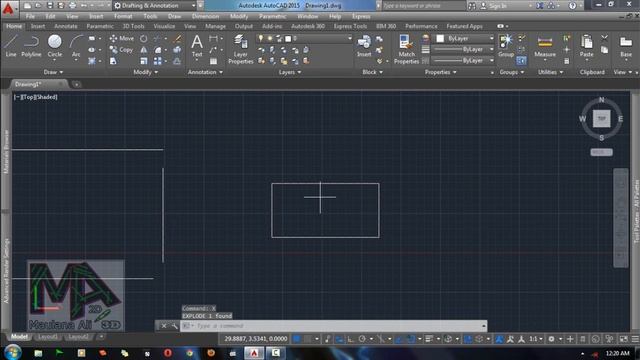Click the AutoCAD taskbar icon
Screen dimensions: 640x360
pyautogui.click(x=254, y=353)
